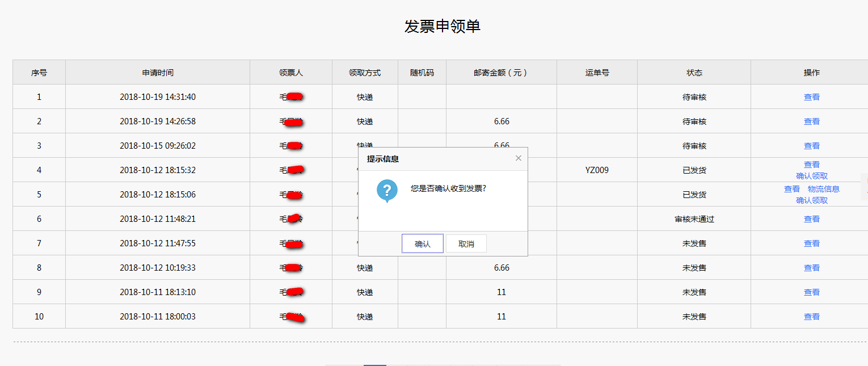Image resolution: width=868 pixels, height=366 pixels.
Task: Click 快递 method in row 2
Action: 365,121
